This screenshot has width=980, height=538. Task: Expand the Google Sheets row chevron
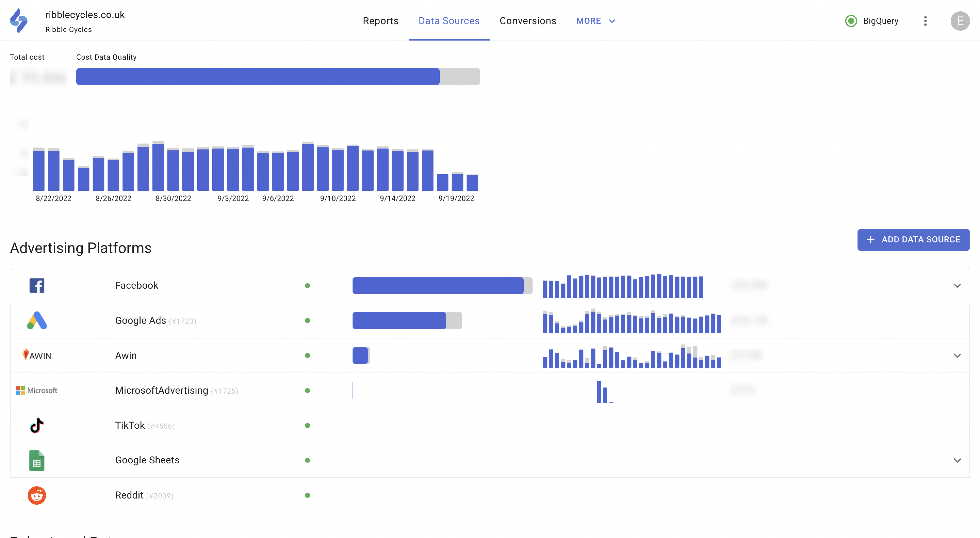pyautogui.click(x=957, y=460)
